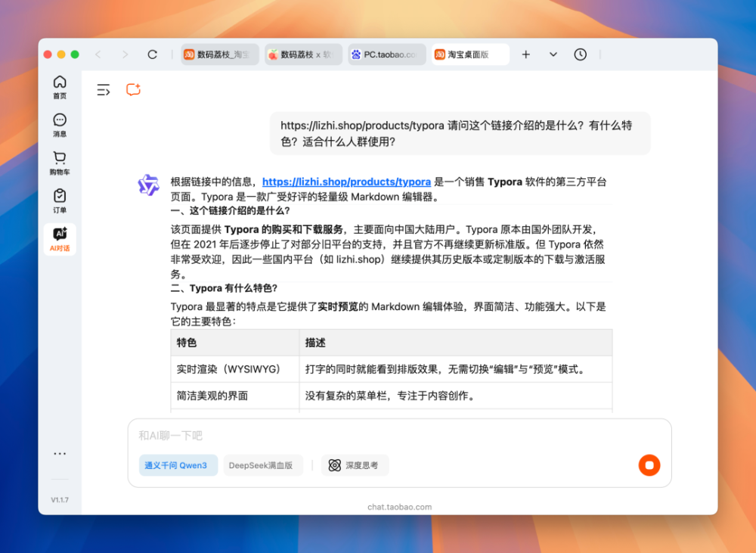Select the 通义千问 Qwen3 model
The width and height of the screenshot is (756, 553).
click(x=178, y=465)
